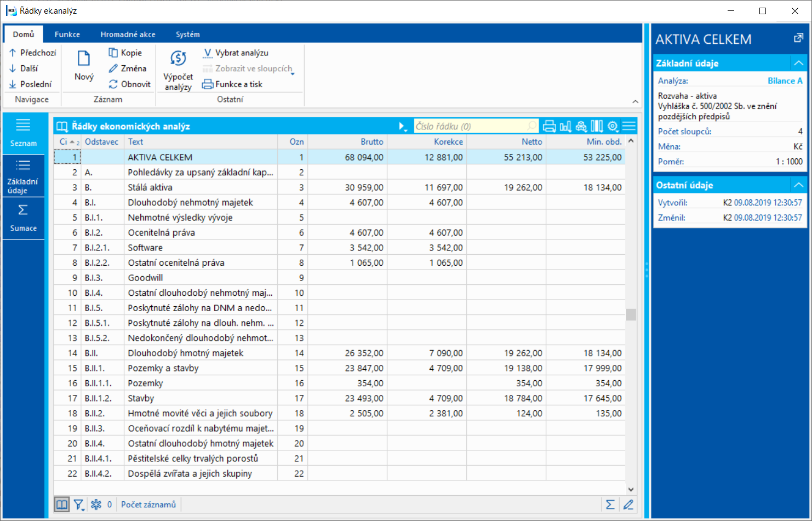Image resolution: width=812 pixels, height=521 pixels.
Task: Open the columns layout icon
Action: [597, 127]
